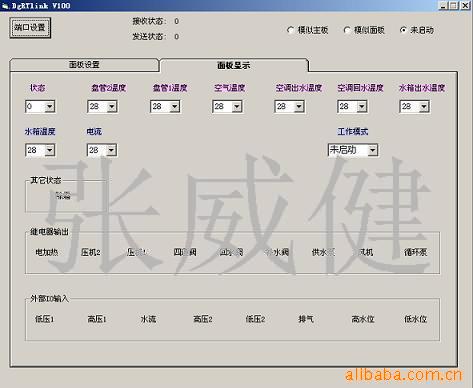Image resolution: width=473 pixels, height=388 pixels.
Task: Switch to the 面板设置 tab
Action: click(84, 65)
